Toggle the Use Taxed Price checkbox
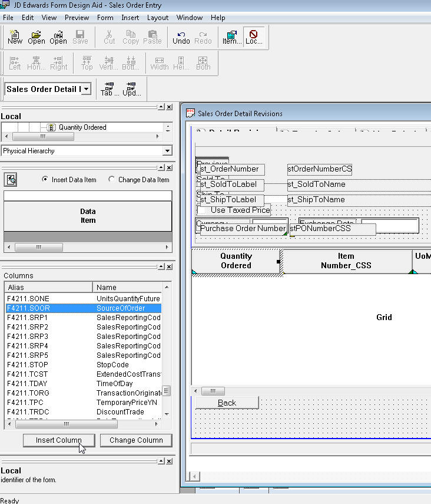This screenshot has height=504, width=431. click(202, 210)
